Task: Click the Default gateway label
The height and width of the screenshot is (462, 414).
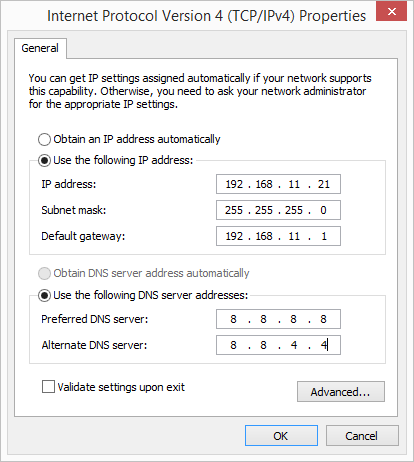Action: coord(83,236)
